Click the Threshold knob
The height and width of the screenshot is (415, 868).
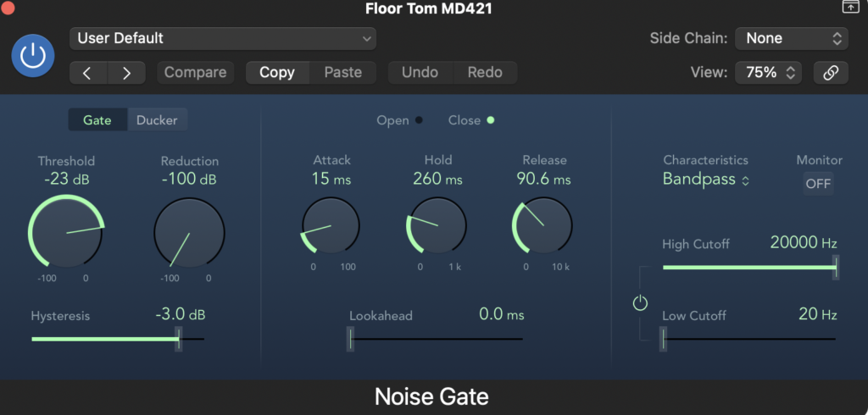[x=66, y=231]
